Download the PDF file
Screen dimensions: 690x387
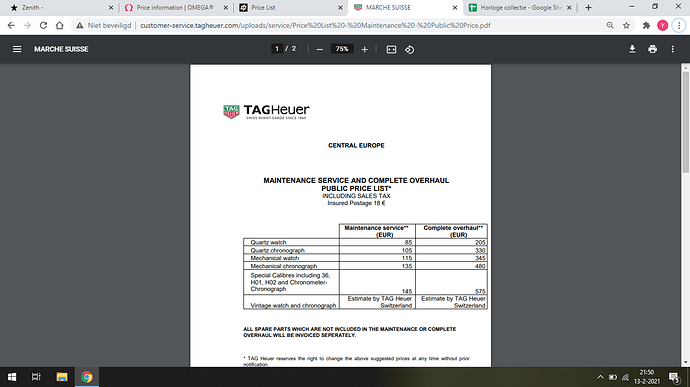632,49
